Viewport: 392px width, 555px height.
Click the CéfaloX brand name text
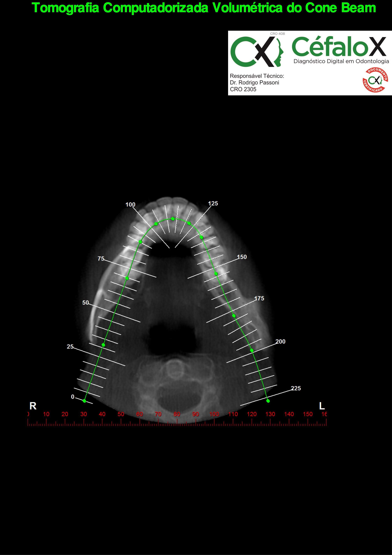pos(339,47)
